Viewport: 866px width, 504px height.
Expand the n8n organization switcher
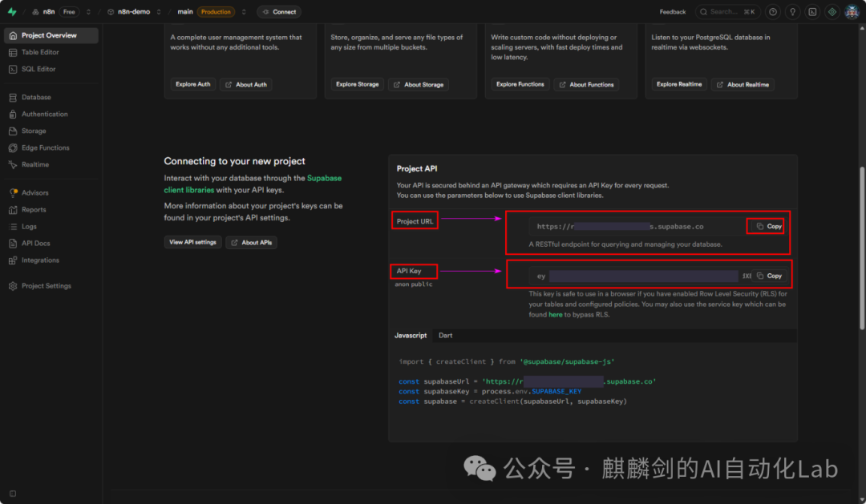(x=88, y=11)
